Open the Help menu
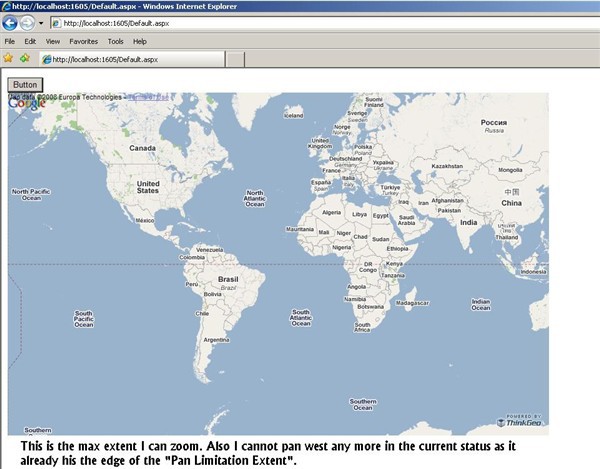Image resolution: width=600 pixels, height=469 pixels. [140, 41]
